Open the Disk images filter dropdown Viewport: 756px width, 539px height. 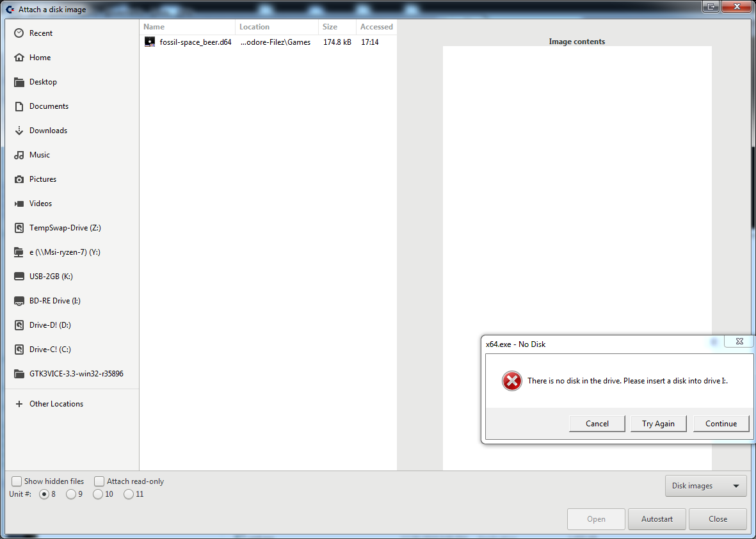point(705,486)
